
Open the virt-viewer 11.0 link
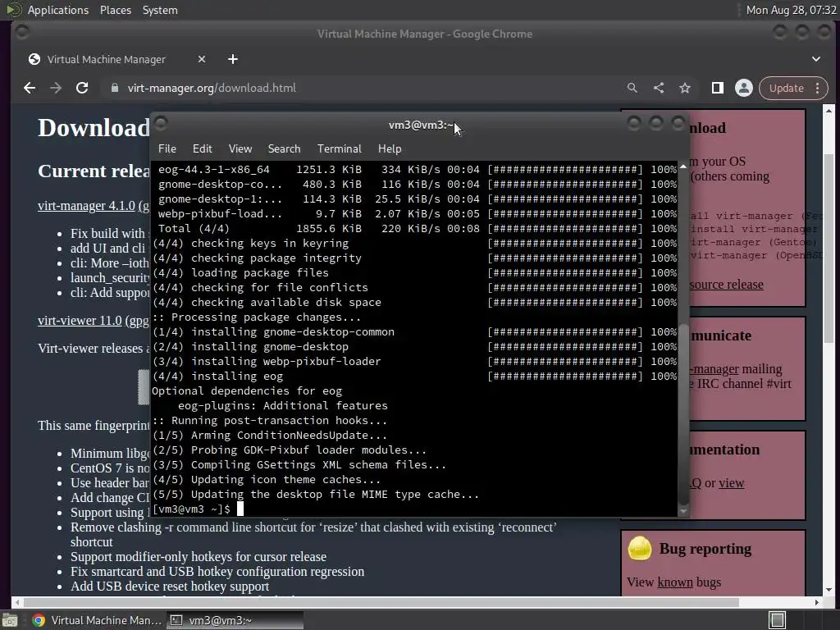click(80, 321)
